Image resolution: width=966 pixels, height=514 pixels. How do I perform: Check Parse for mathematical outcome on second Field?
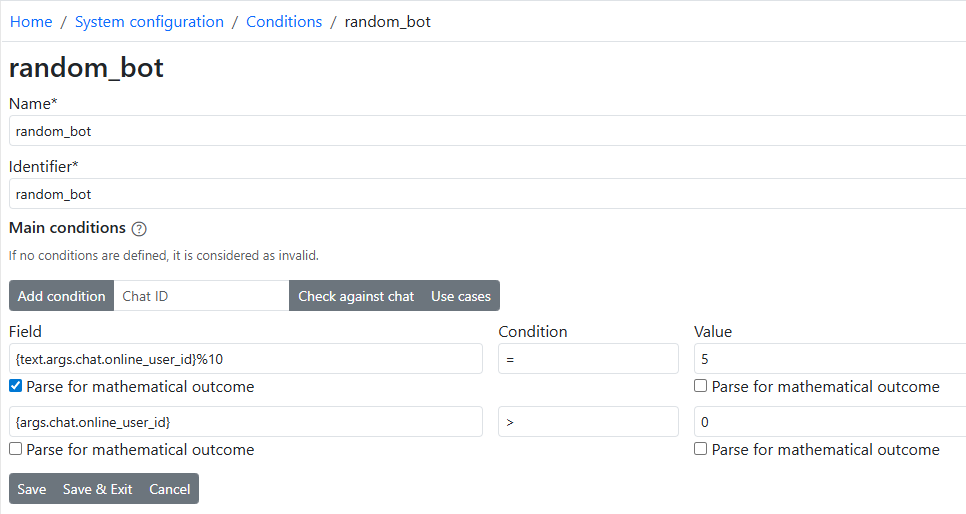click(x=16, y=449)
